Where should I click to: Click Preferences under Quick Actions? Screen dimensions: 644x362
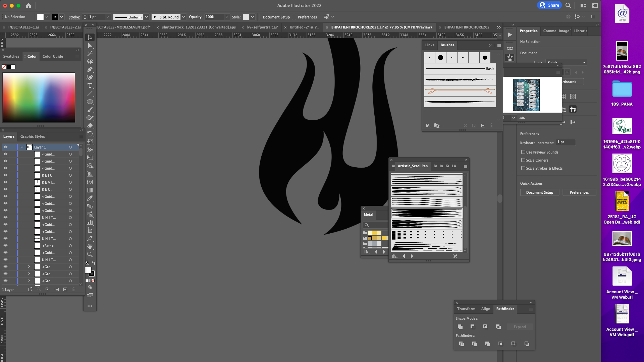point(579,192)
